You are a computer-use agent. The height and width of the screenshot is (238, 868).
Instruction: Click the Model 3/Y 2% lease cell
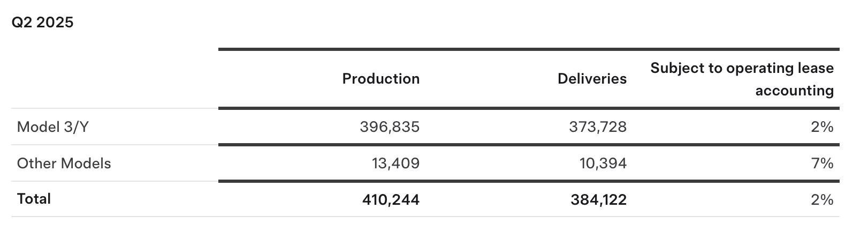(x=821, y=127)
